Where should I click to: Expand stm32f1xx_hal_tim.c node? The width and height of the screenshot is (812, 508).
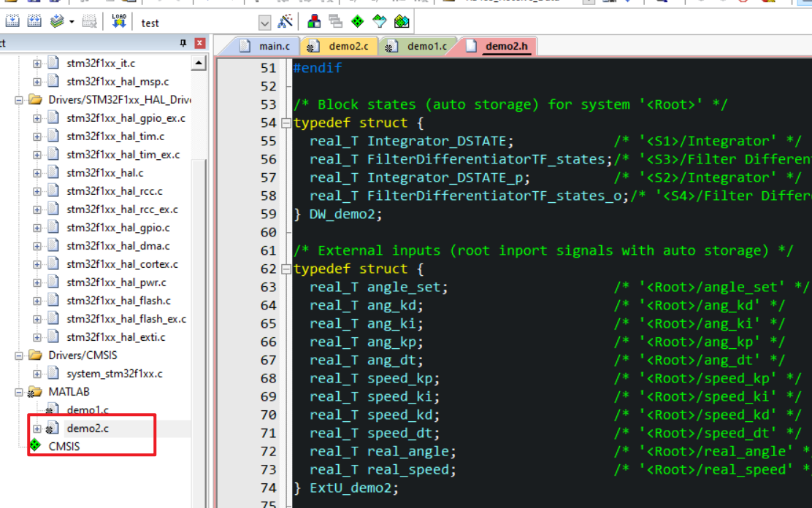(x=37, y=136)
